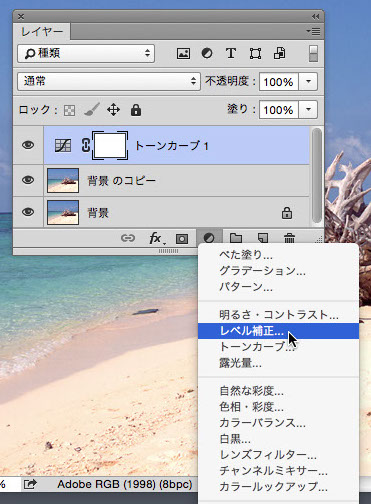
Task: Choose チャンネルミキサー... menu item
Action: pos(278,471)
